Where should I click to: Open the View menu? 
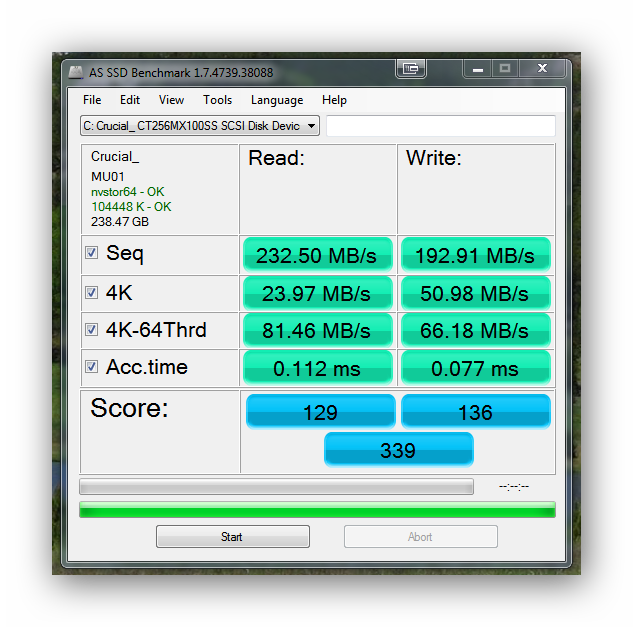coord(171,100)
